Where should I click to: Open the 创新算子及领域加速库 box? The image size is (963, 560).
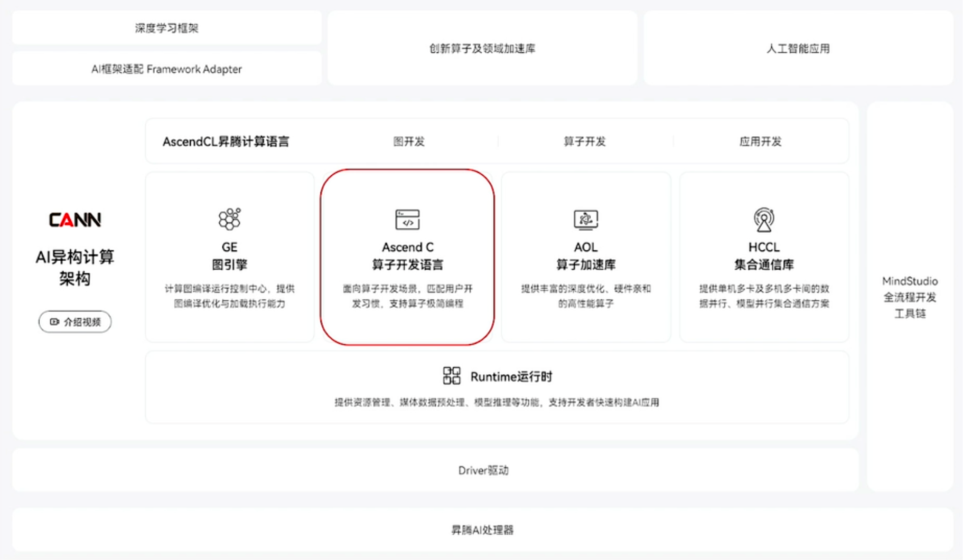click(482, 49)
